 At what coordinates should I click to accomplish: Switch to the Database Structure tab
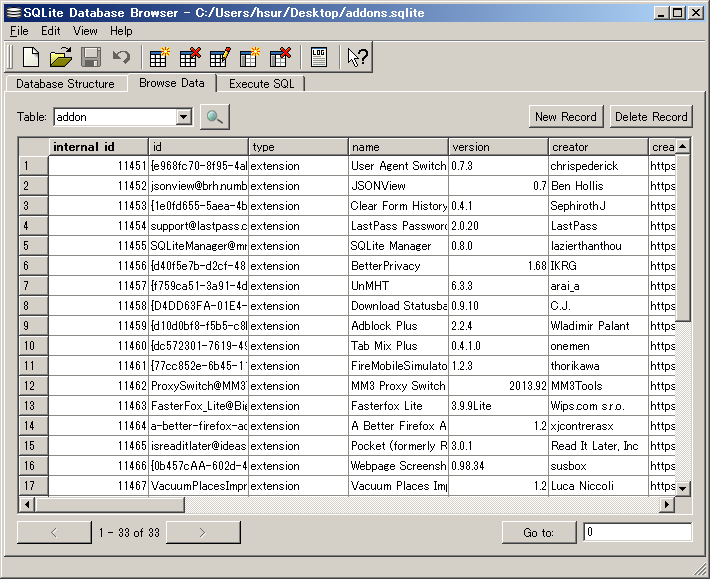click(65, 84)
